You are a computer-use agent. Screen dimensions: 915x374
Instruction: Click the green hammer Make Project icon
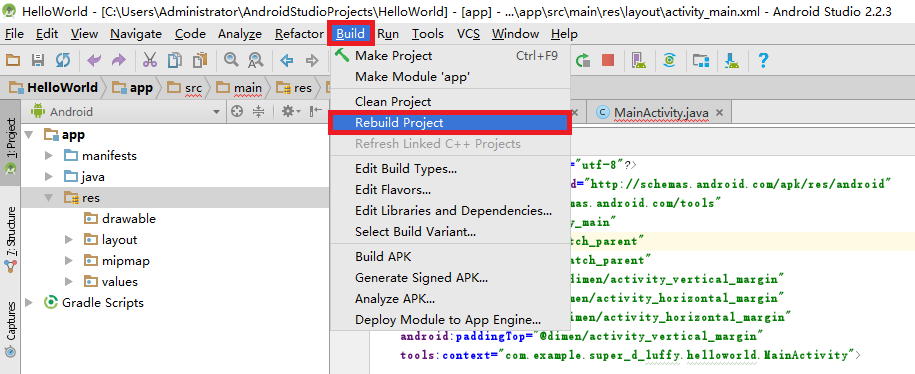342,55
